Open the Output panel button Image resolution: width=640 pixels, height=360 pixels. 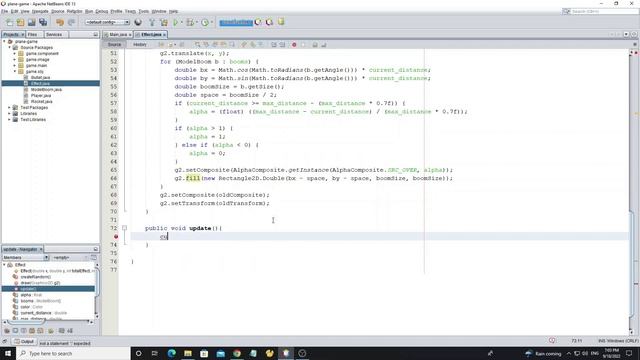click(24, 342)
